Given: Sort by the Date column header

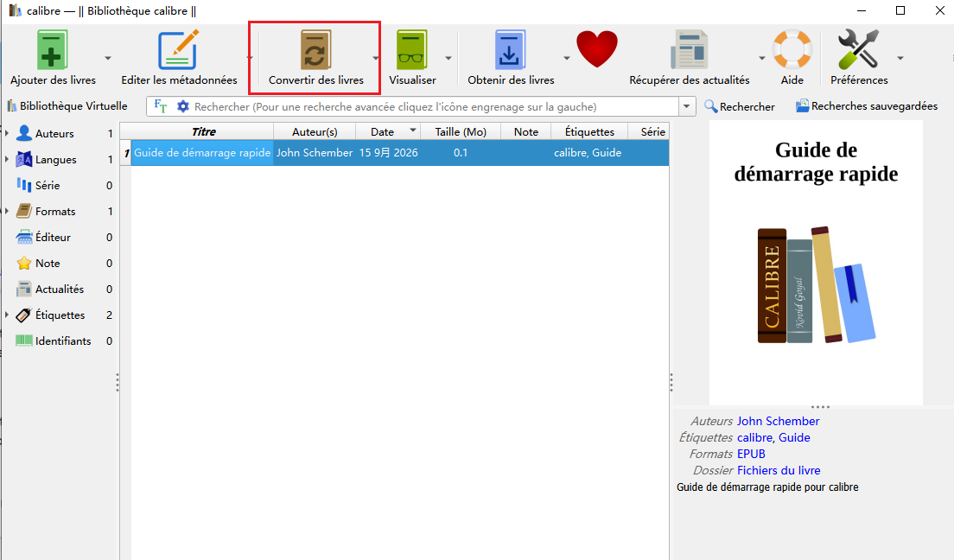Looking at the screenshot, I should (387, 131).
